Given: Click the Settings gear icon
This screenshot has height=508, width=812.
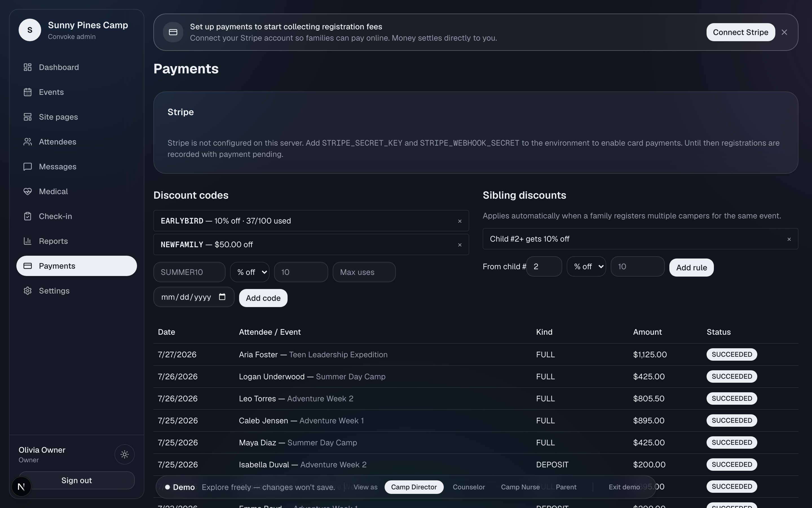Looking at the screenshot, I should tap(28, 291).
